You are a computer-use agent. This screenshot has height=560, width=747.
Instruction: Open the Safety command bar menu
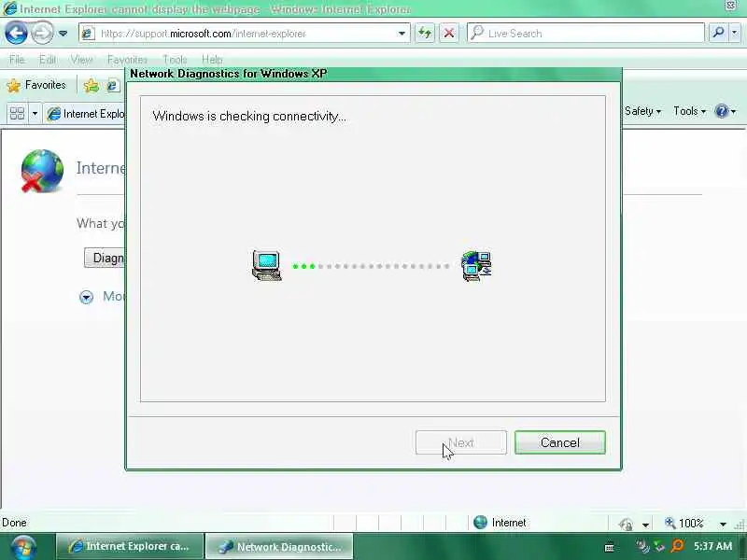click(x=642, y=111)
